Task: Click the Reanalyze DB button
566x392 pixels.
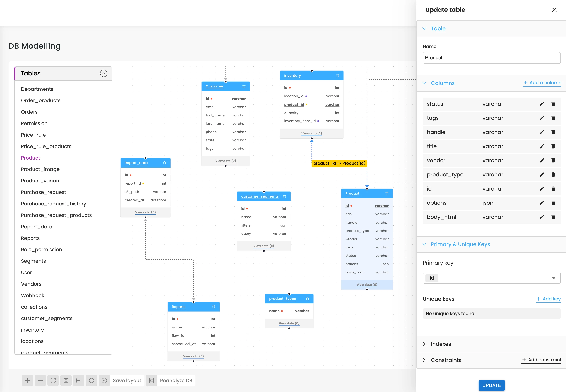Action: [176, 380]
